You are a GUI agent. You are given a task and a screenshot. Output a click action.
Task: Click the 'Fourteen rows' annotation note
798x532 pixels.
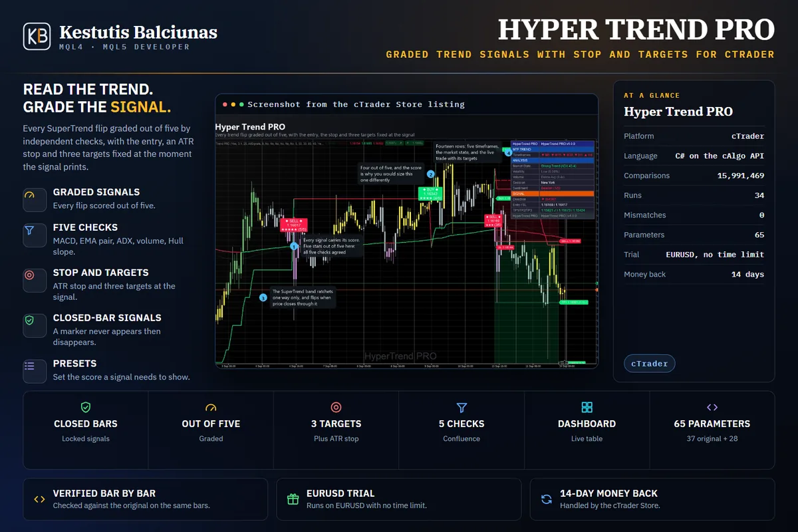pos(469,152)
